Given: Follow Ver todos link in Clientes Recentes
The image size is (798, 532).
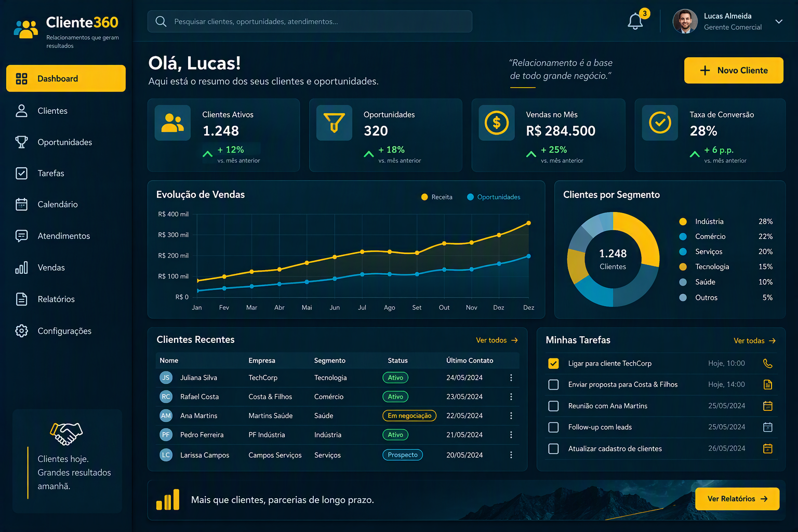Looking at the screenshot, I should pos(497,340).
